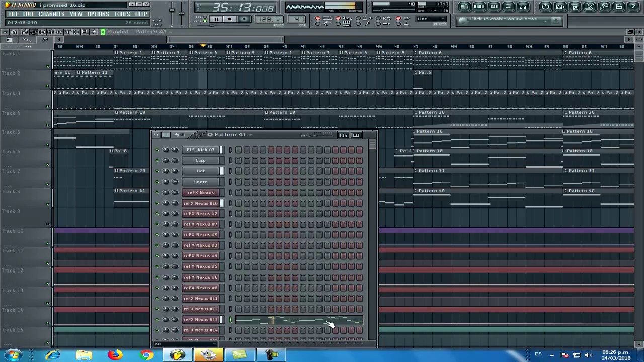Click the Snare channel button
This screenshot has height=362, width=644.
pos(200,182)
